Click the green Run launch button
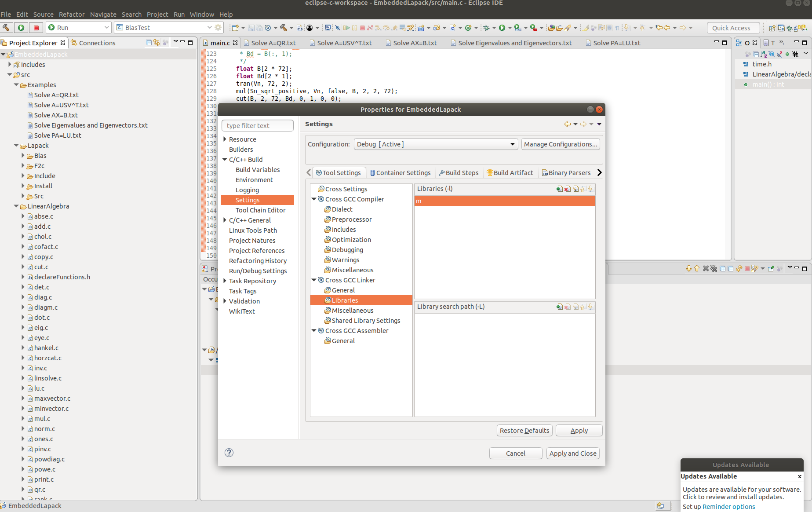812x512 pixels. click(x=21, y=27)
